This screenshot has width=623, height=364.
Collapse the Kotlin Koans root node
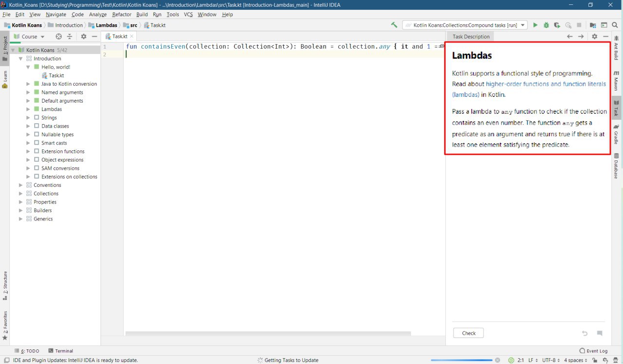tap(13, 50)
